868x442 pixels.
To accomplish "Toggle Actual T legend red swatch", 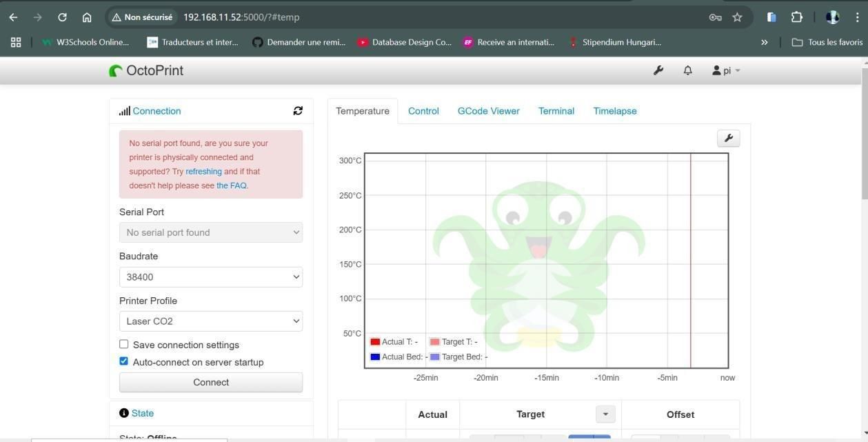I will pos(375,342).
